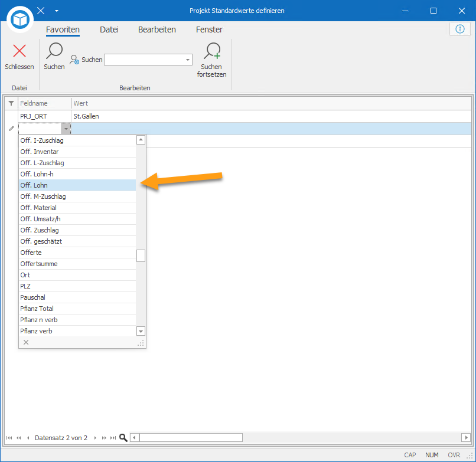This screenshot has height=462, width=476.
Task: Click the person search icon beside Suchen field
Action: pos(74,60)
